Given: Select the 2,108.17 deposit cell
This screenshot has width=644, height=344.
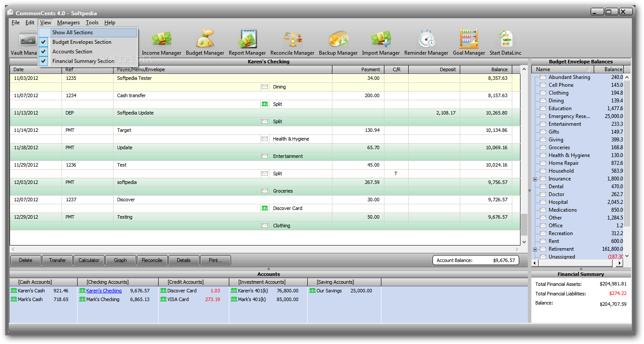Looking at the screenshot, I should [434, 113].
